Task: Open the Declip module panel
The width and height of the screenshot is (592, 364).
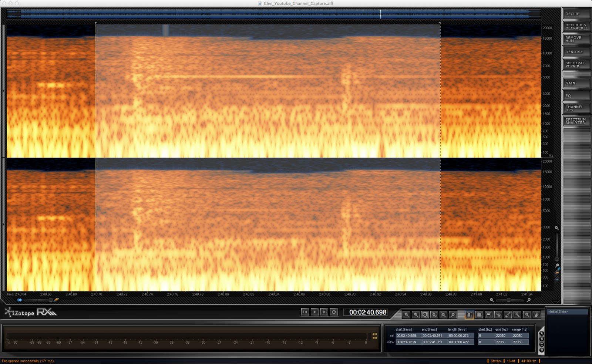Action: [x=576, y=14]
